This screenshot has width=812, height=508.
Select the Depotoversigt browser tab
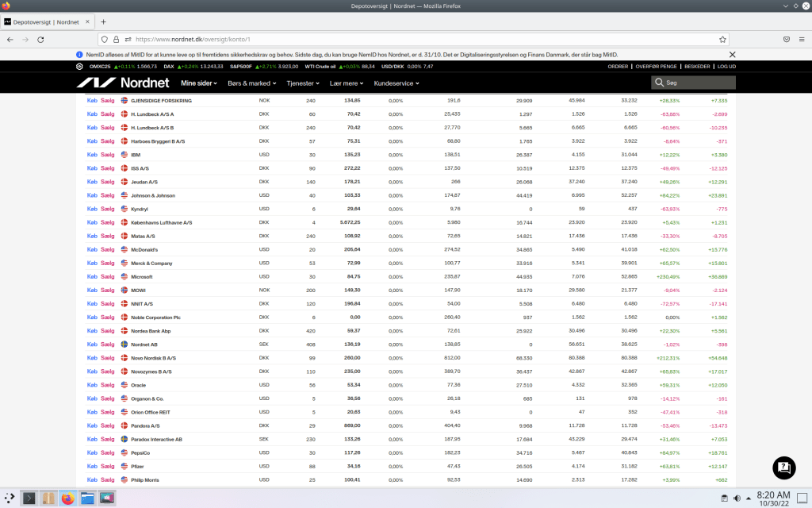tap(48, 21)
